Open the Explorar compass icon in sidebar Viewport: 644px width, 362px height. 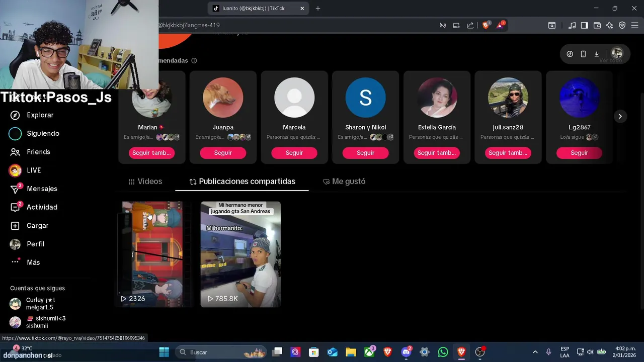(15, 115)
